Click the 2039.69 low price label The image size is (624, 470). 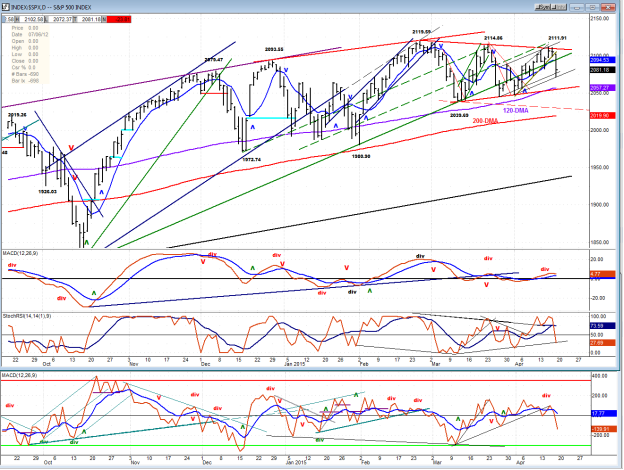coord(459,115)
